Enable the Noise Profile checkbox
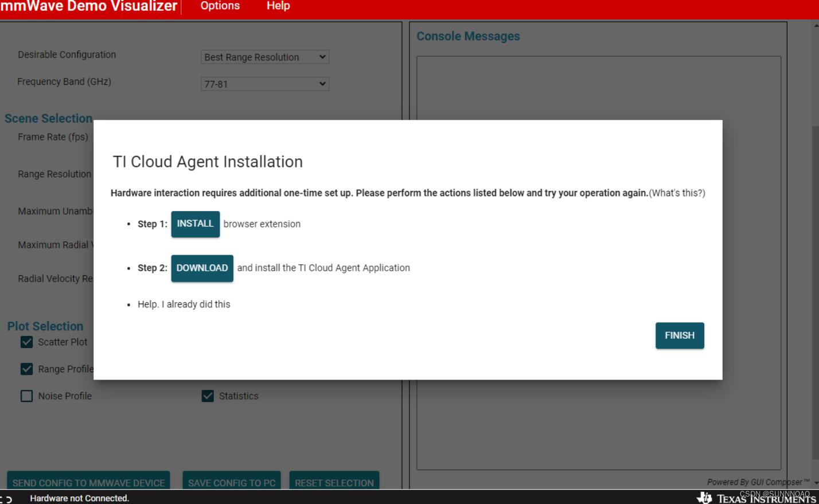Image resolution: width=819 pixels, height=504 pixels. 26,396
